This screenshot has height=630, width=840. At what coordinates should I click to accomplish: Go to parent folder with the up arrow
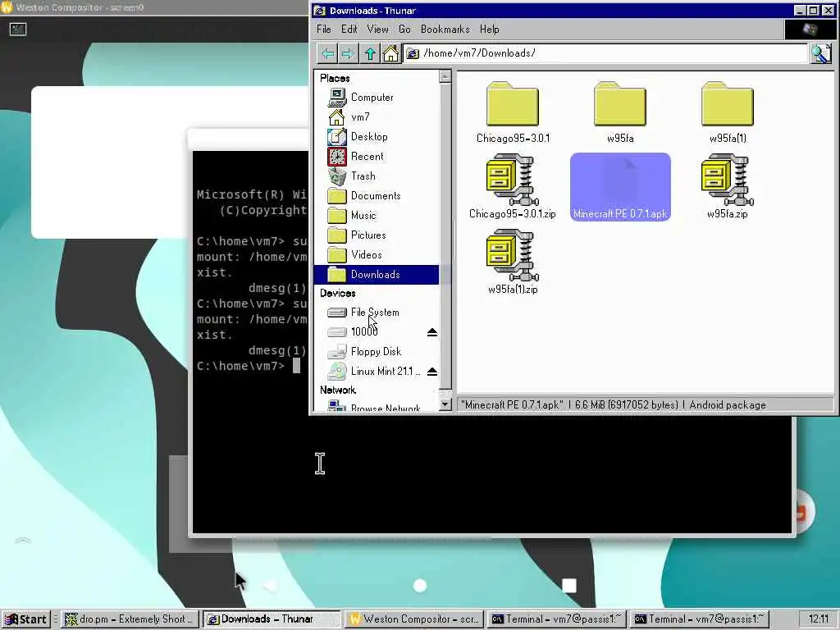point(370,53)
